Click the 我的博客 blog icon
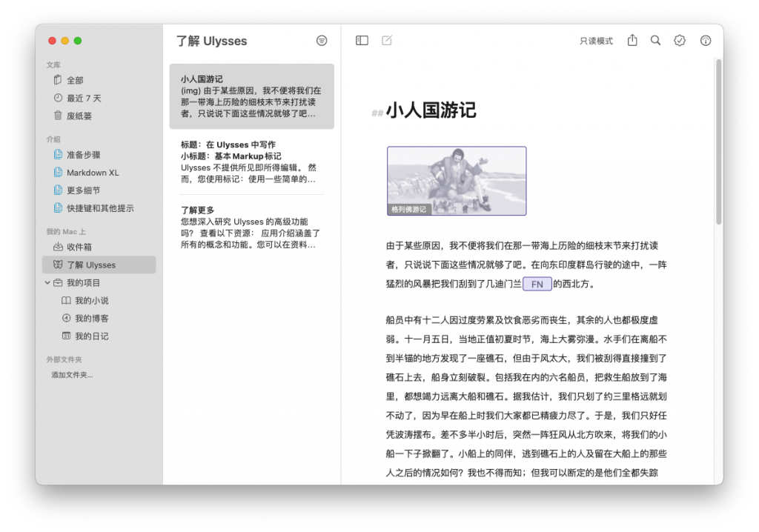759x532 pixels. [66, 318]
